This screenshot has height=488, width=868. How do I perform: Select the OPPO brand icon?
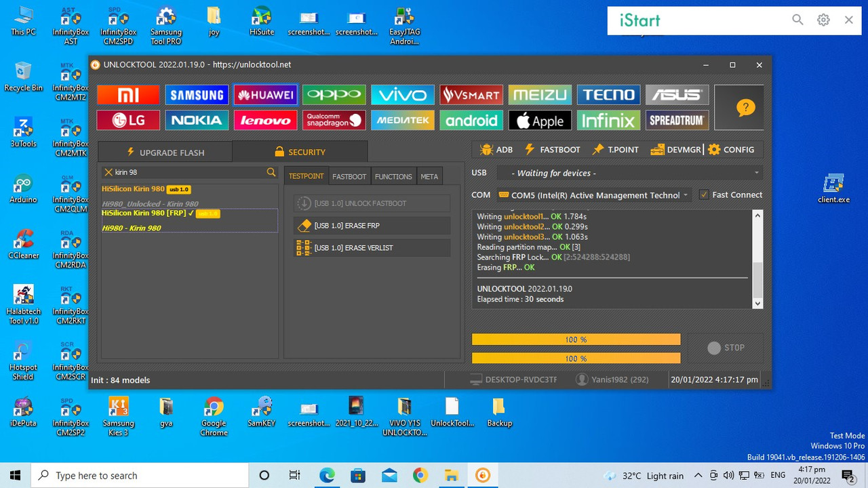pos(334,95)
